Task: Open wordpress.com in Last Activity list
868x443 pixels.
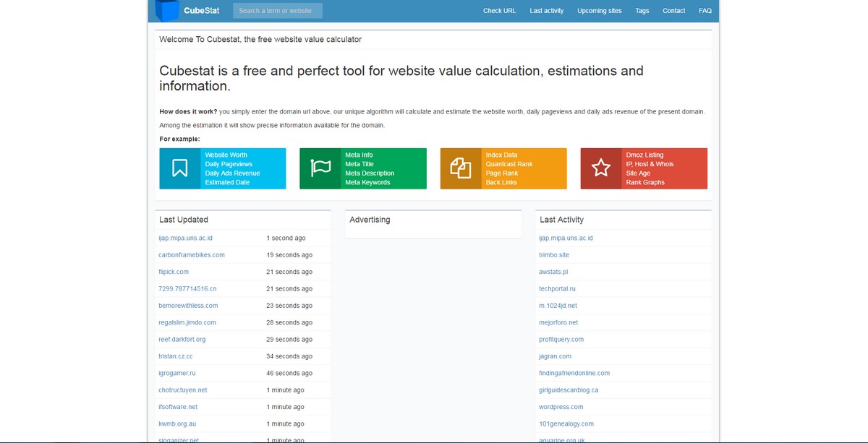Action: (x=561, y=407)
